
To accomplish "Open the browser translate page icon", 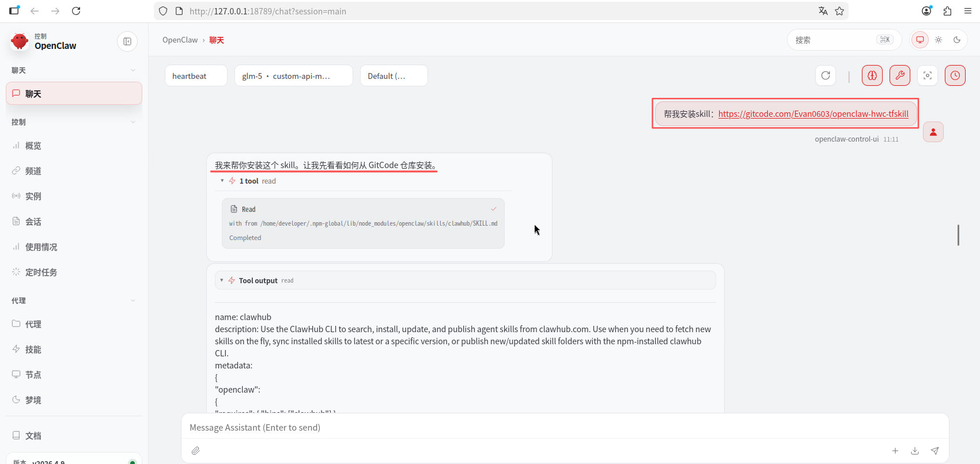I will [x=823, y=11].
